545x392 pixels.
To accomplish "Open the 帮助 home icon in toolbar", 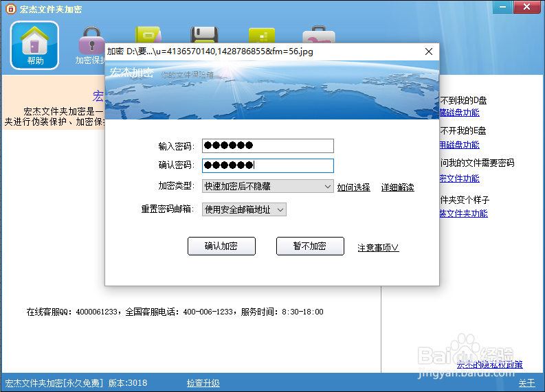I will [34, 45].
